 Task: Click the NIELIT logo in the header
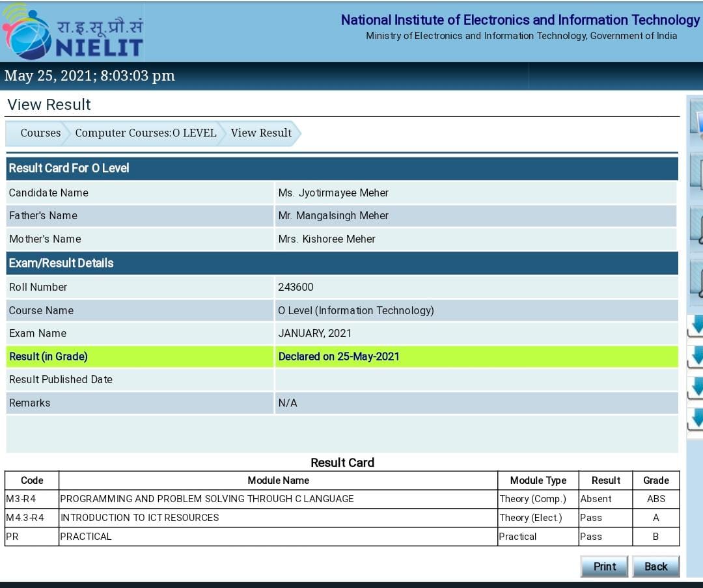pyautogui.click(x=72, y=33)
